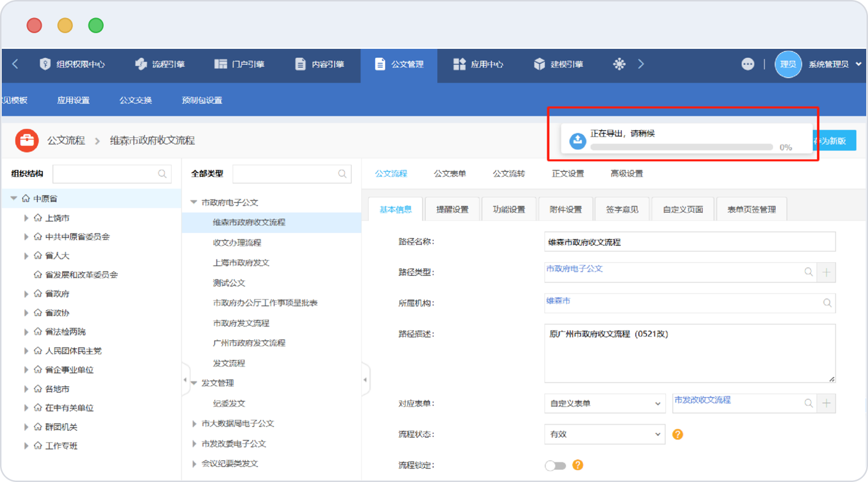Select 上海市政府发文 in the list

point(241,263)
